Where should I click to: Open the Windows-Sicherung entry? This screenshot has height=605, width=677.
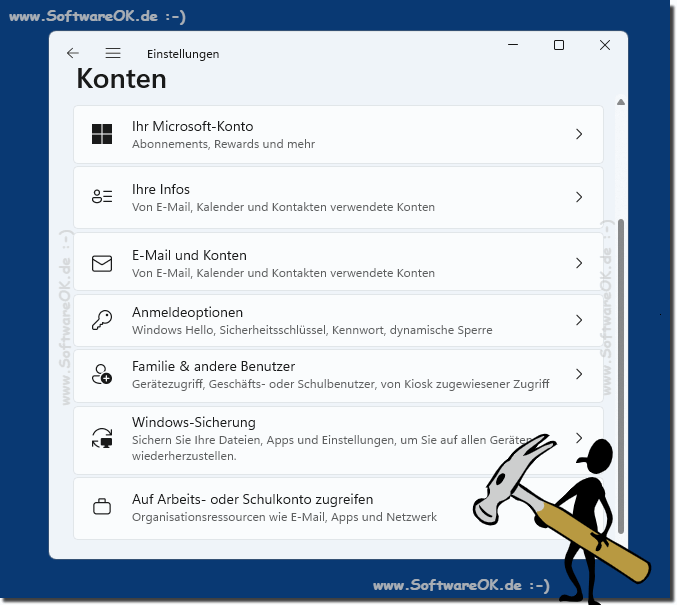(338, 440)
